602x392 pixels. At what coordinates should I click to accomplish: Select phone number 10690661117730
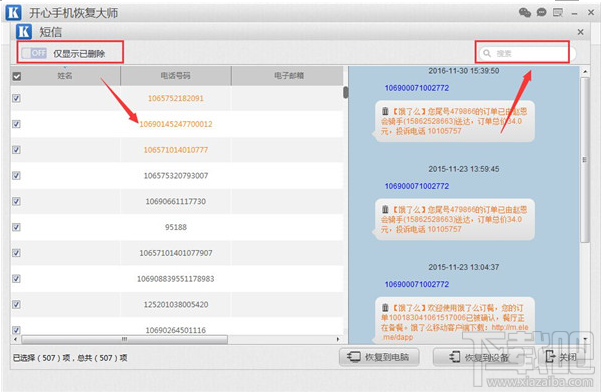(176, 201)
